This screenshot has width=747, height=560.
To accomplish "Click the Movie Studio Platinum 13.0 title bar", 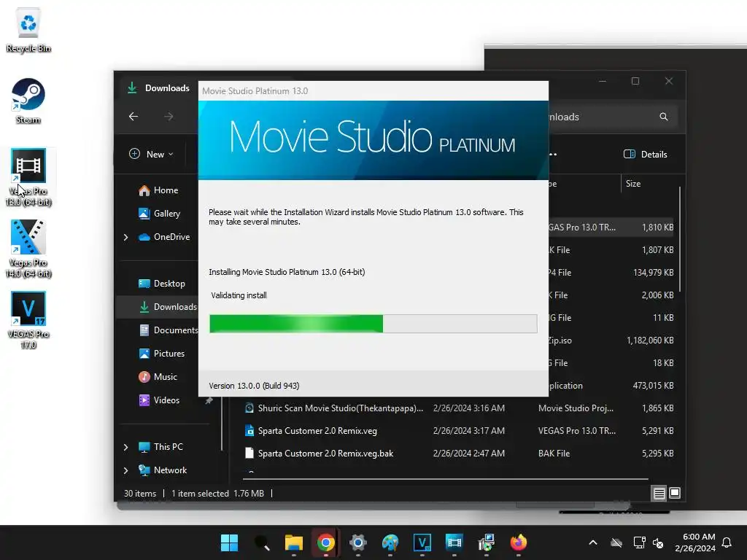I will (x=373, y=90).
